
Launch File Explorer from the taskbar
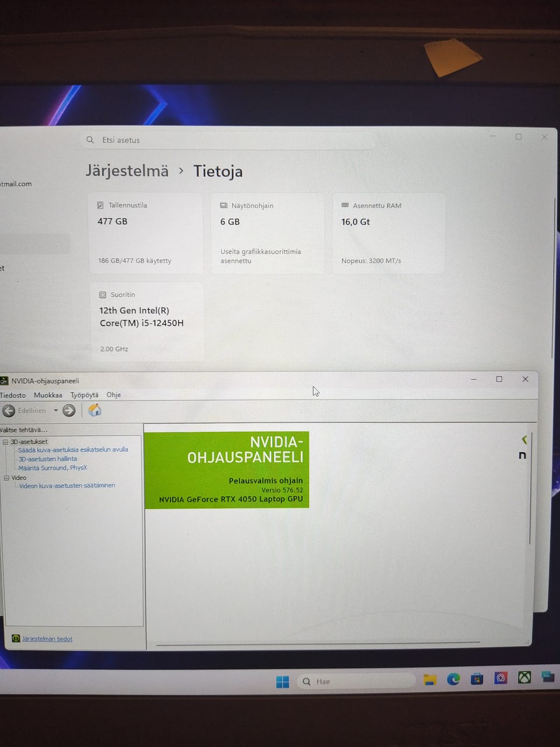[430, 679]
